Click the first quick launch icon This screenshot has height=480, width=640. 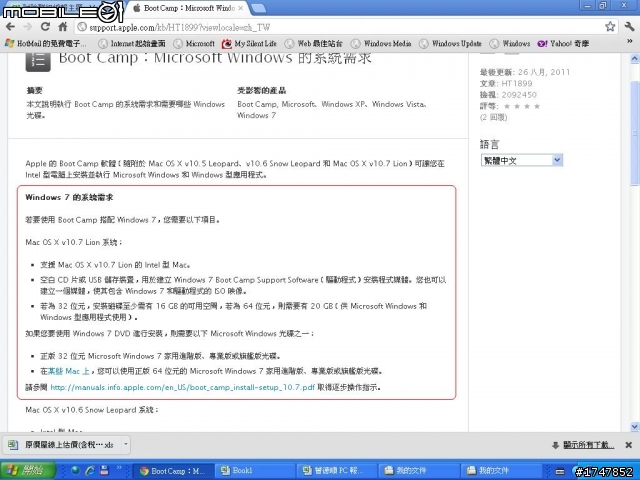click(76, 471)
